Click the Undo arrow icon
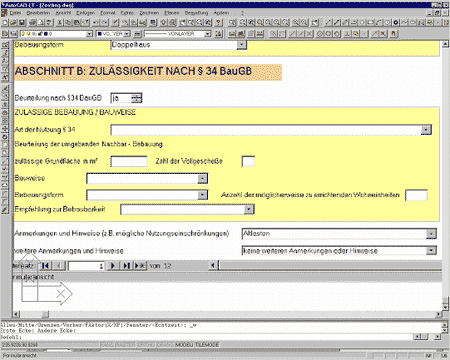This screenshot has width=450, height=360. coord(96,23)
